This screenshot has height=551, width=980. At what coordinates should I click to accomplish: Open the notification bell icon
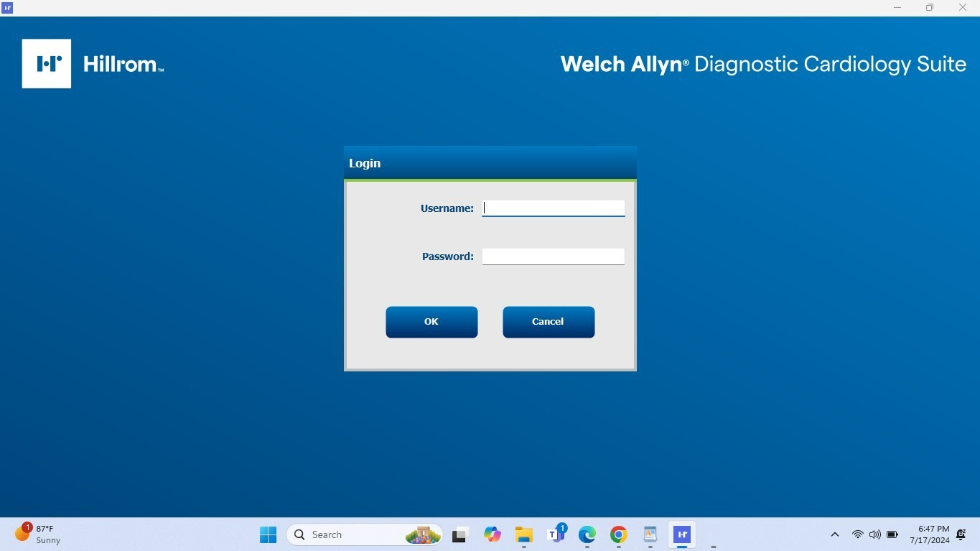961,534
